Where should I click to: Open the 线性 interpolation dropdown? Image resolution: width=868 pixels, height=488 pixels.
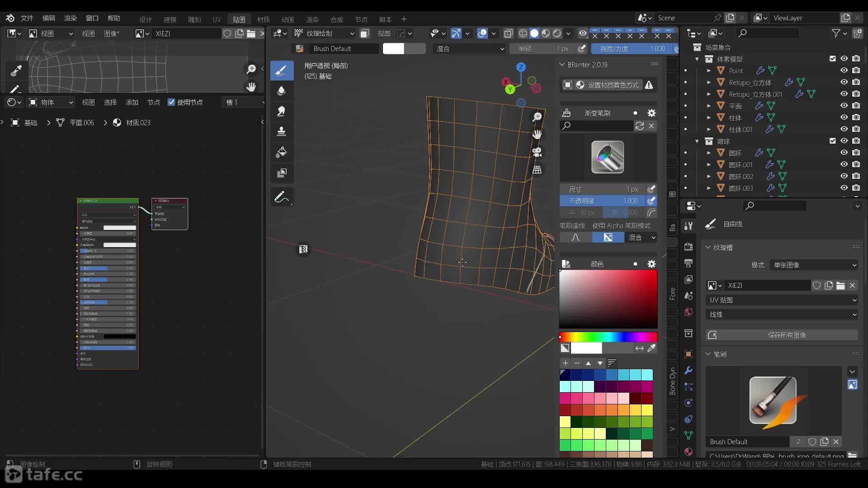pyautogui.click(x=782, y=314)
